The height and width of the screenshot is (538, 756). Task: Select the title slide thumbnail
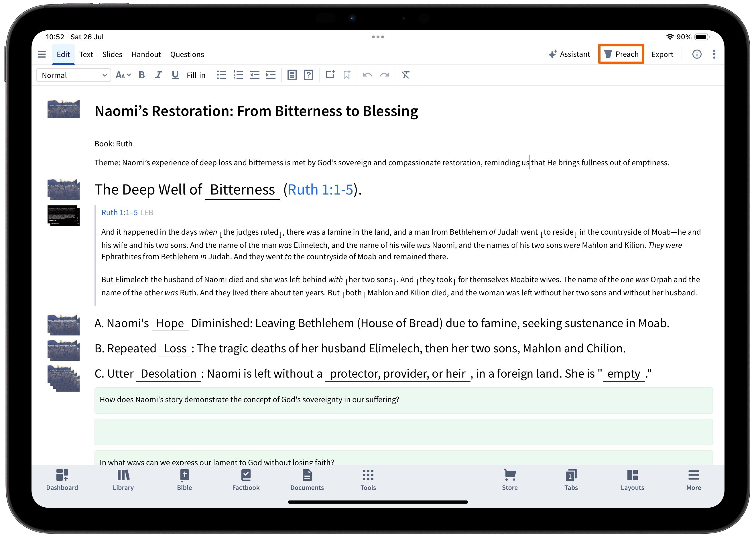[x=63, y=109]
